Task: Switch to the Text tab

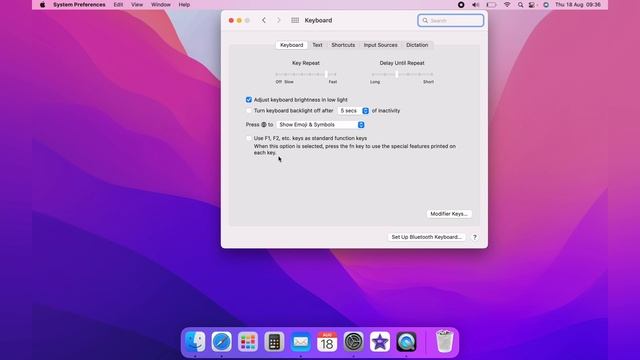Action: pyautogui.click(x=317, y=45)
